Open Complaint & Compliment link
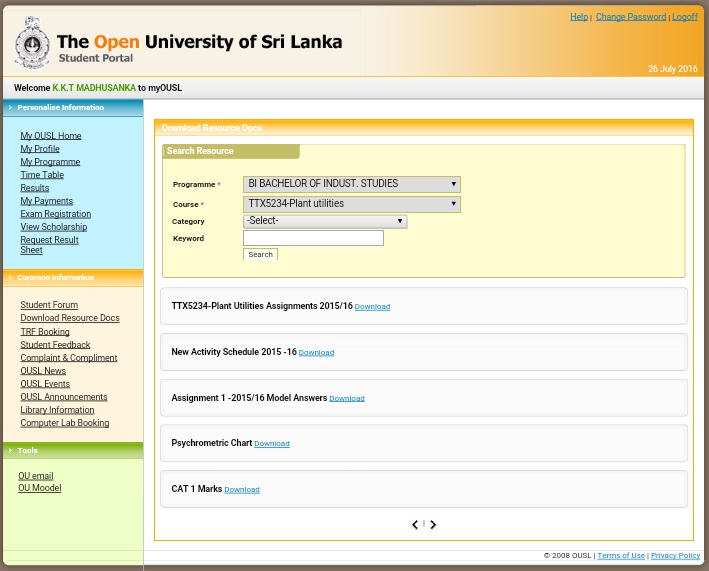Image resolution: width=709 pixels, height=571 pixels. pyautogui.click(x=69, y=358)
